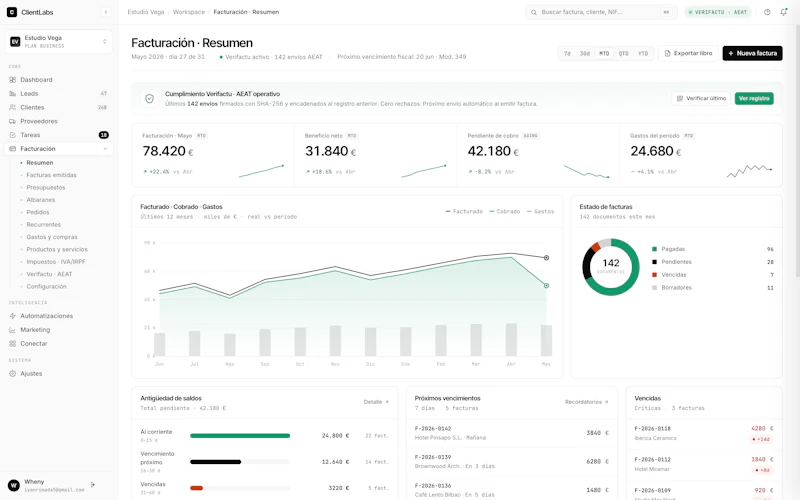Open the help icon in top bar
Screen dimensions: 800x500
tap(767, 12)
